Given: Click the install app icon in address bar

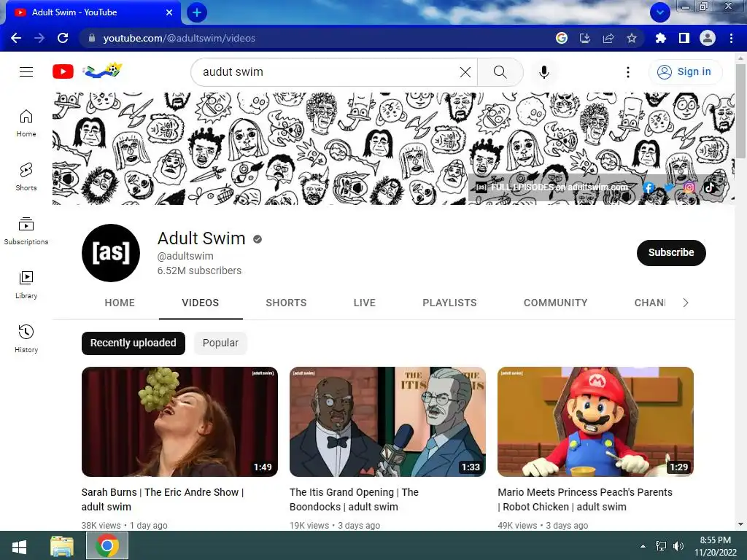Looking at the screenshot, I should coord(585,38).
